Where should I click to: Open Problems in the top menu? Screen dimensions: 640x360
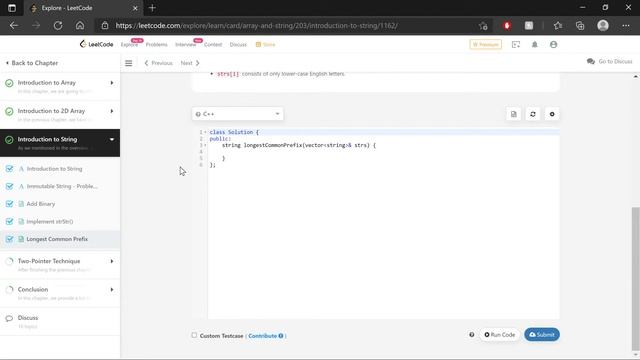click(157, 44)
